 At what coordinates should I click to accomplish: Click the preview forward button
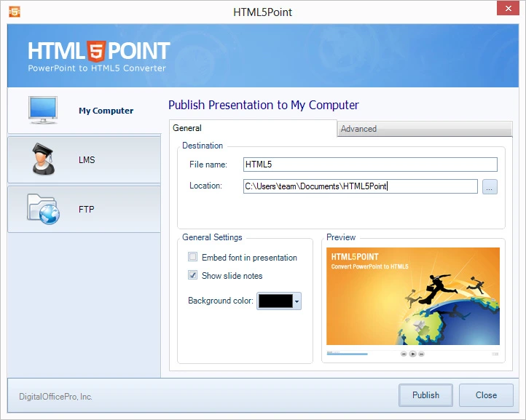tap(422, 354)
